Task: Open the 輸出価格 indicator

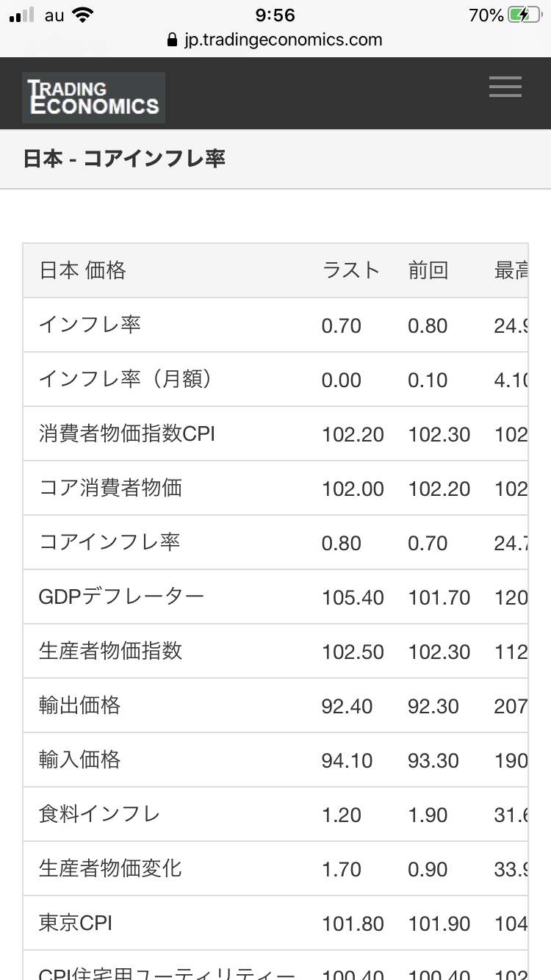Action: pyautogui.click(x=79, y=705)
